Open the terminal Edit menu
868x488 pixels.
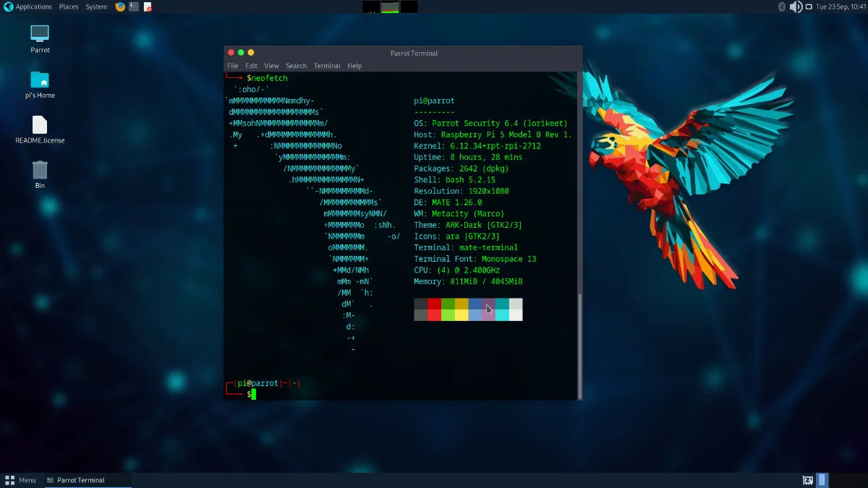[x=251, y=66]
